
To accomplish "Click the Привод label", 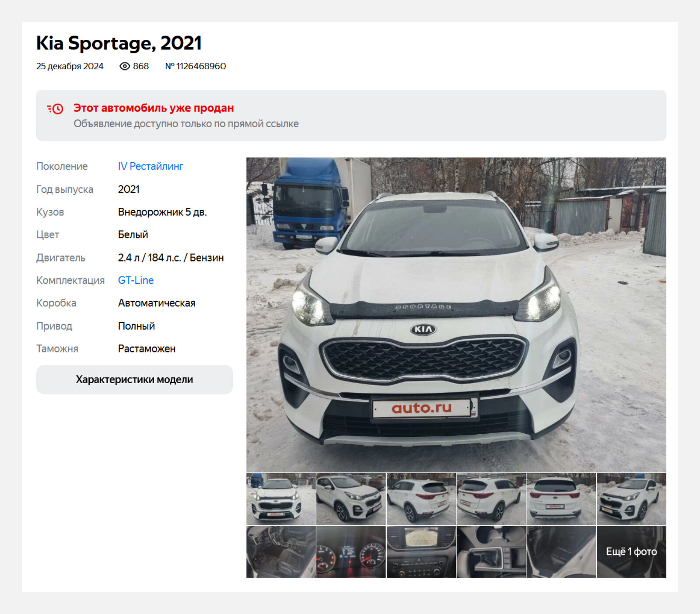I will coord(54,326).
